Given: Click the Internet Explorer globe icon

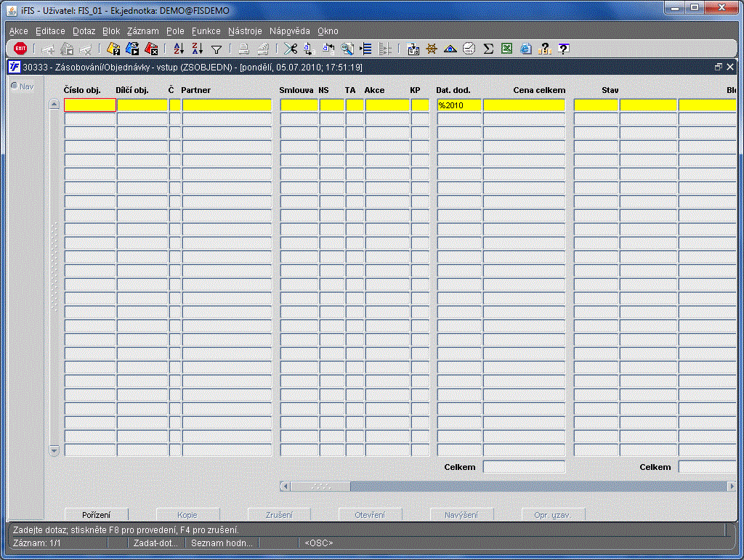Looking at the screenshot, I should [x=526, y=49].
